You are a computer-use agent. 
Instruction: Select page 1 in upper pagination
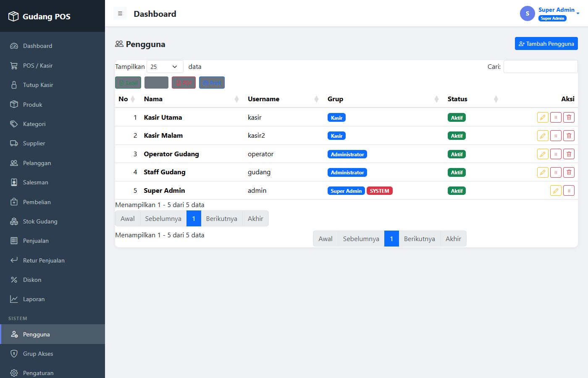click(x=194, y=218)
